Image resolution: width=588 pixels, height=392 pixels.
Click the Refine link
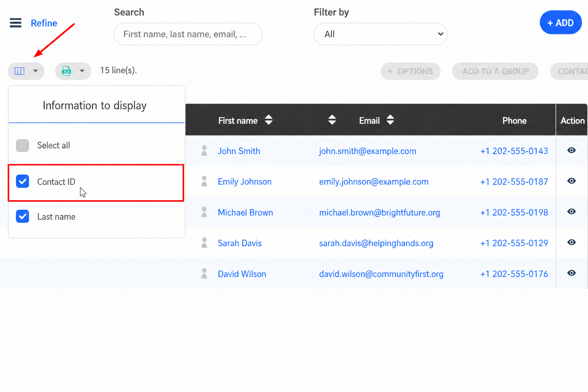tap(44, 23)
